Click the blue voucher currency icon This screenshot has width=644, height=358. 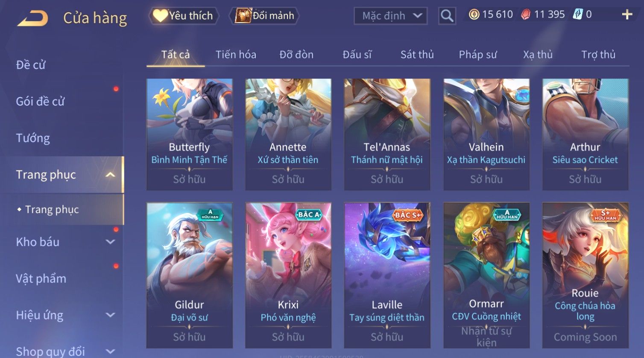click(577, 15)
